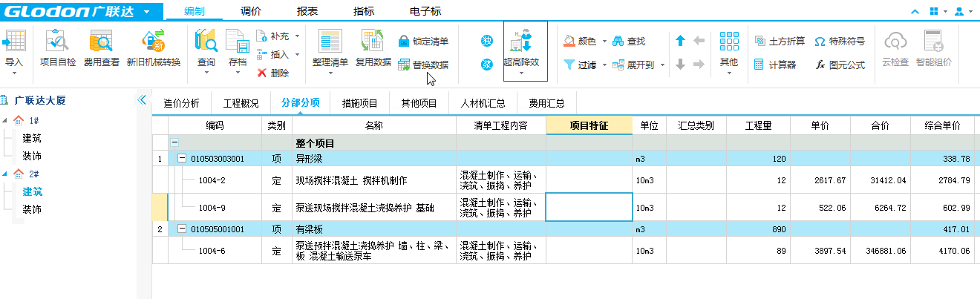The height and width of the screenshot is (299, 980).
Task: Collapse the 010503003001 异形梁 row
Action: tap(183, 159)
